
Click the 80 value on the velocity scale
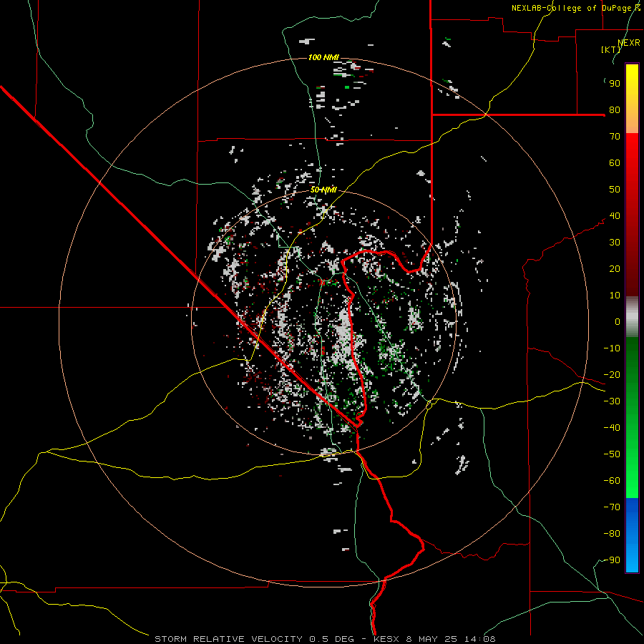(x=615, y=110)
